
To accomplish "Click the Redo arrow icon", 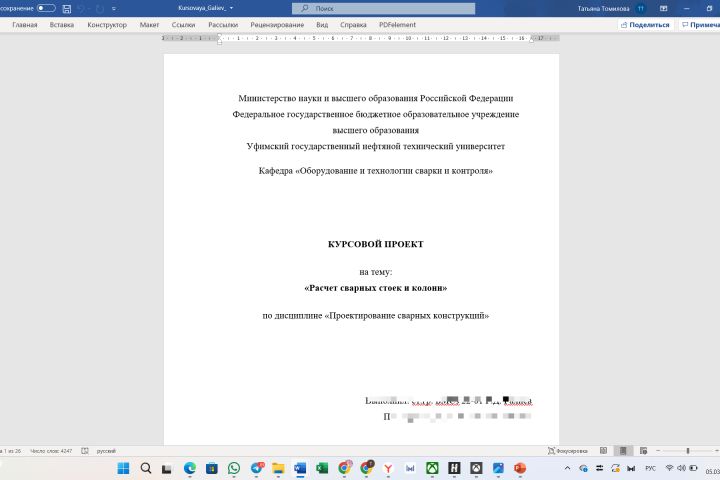I will 99,8.
